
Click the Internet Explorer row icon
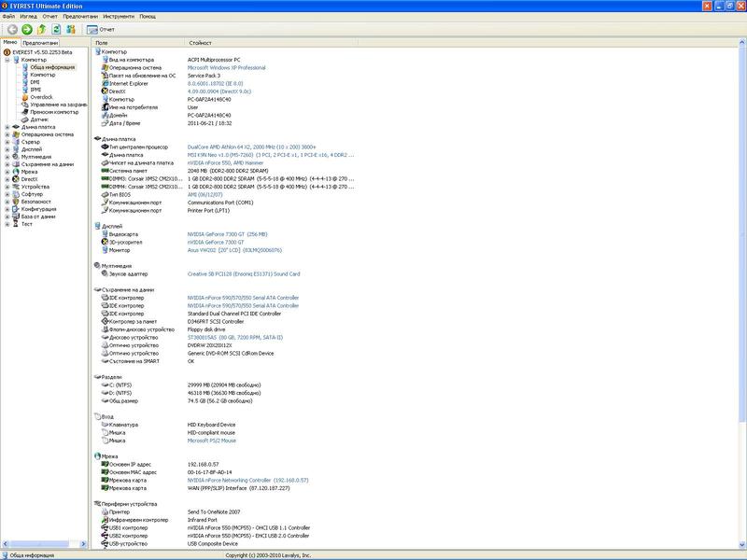click(105, 83)
